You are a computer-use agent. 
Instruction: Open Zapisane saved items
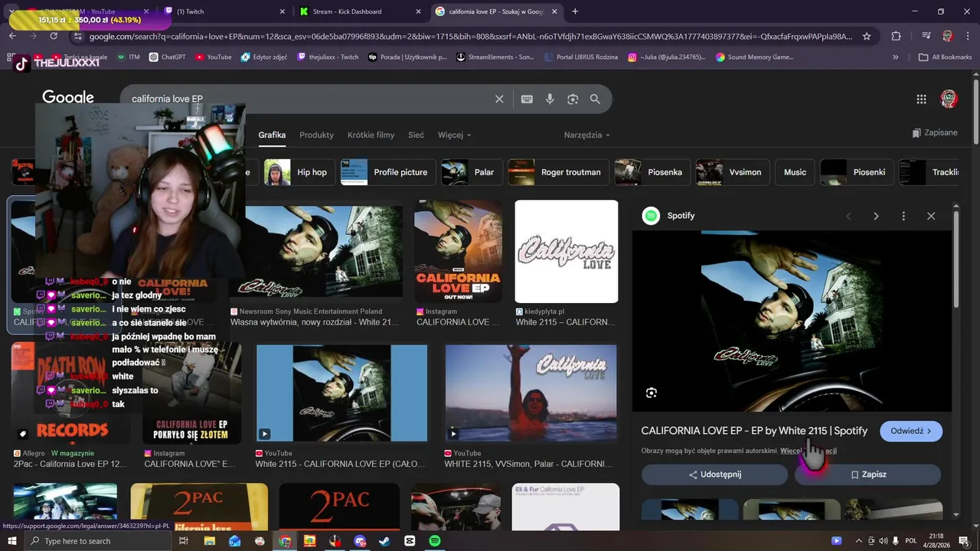pos(935,132)
